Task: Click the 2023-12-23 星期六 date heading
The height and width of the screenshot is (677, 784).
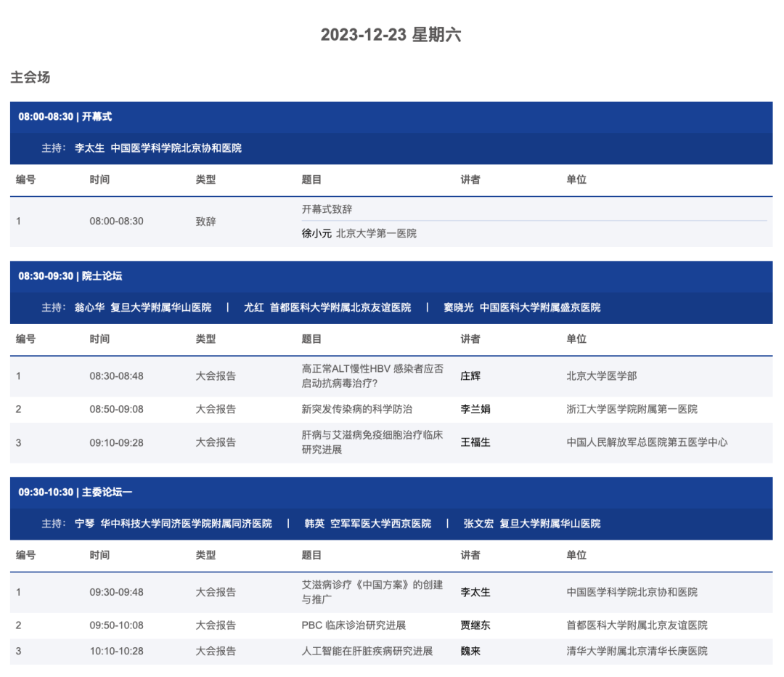Action: tap(391, 35)
